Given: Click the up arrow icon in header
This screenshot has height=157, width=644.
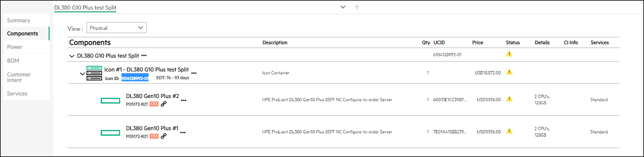Looking at the screenshot, I should tap(357, 7).
